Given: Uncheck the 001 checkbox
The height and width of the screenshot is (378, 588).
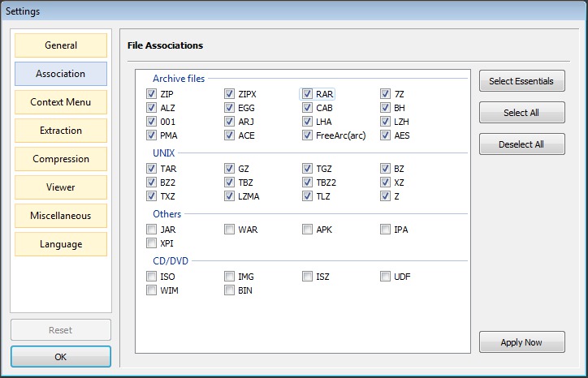Looking at the screenshot, I should pos(152,122).
